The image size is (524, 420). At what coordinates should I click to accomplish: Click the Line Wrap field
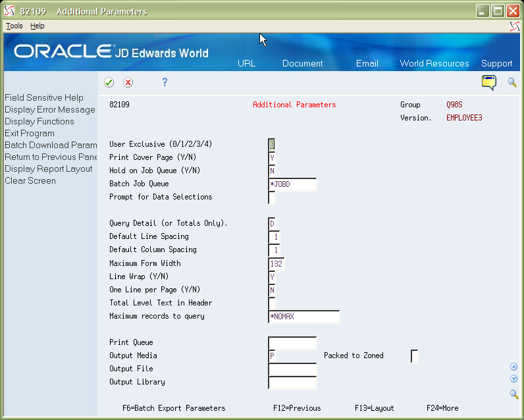[272, 276]
